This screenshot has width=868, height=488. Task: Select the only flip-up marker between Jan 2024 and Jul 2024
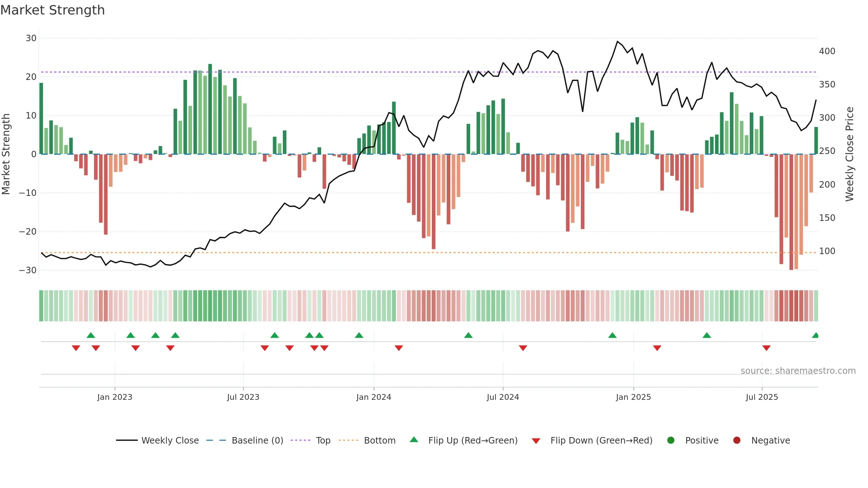pyautogui.click(x=468, y=335)
